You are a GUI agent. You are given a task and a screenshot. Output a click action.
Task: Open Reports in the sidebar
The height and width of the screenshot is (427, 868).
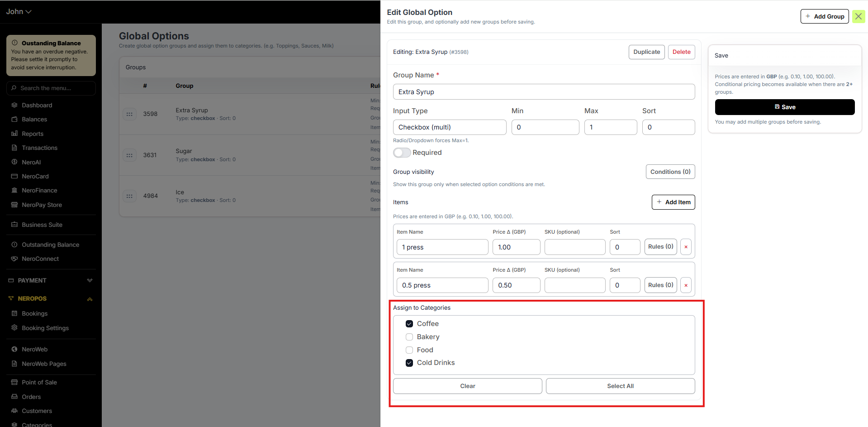(33, 134)
